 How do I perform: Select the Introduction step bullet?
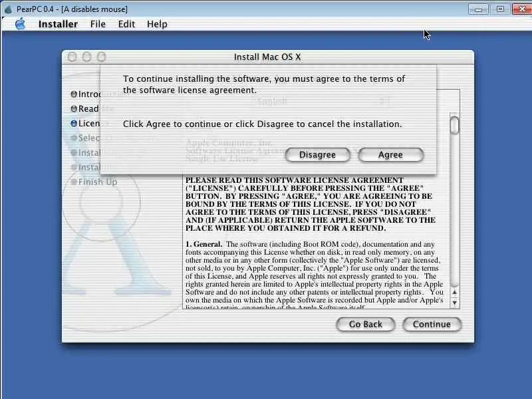[x=74, y=94]
